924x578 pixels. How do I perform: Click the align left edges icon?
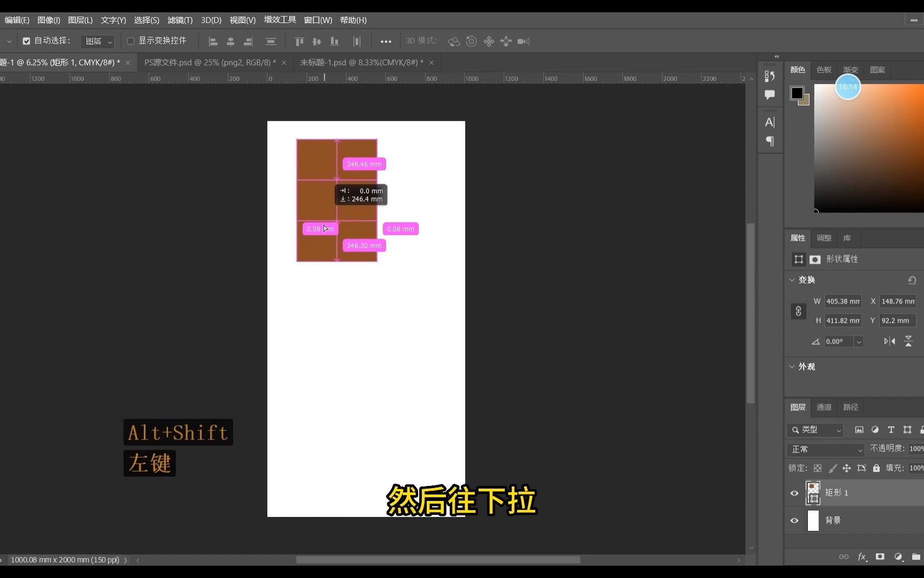click(213, 41)
